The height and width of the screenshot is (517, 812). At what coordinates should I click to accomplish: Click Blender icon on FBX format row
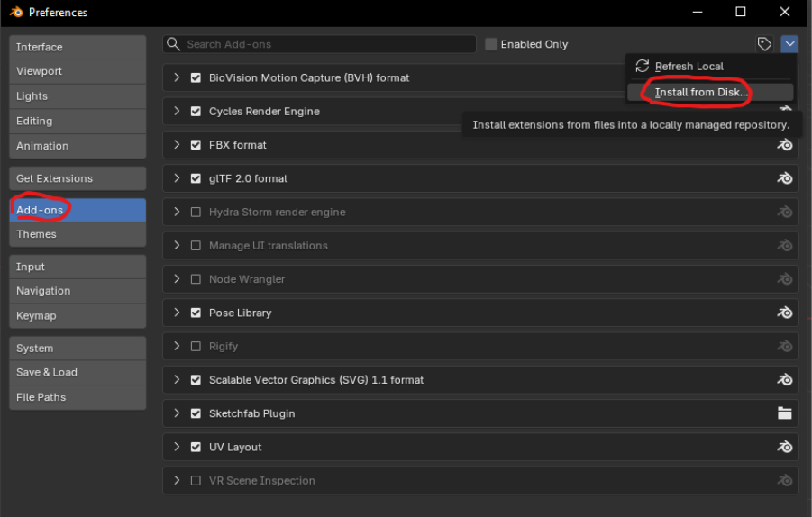(785, 145)
